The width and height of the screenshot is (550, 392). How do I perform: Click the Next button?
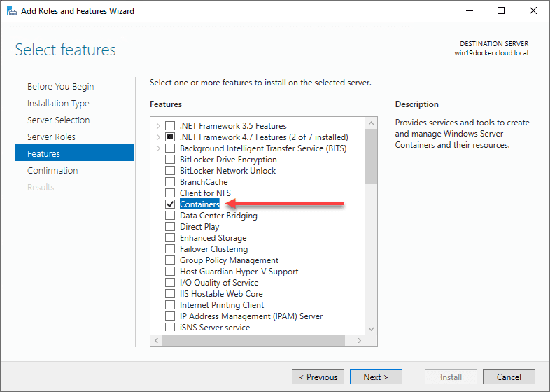tap(376, 377)
